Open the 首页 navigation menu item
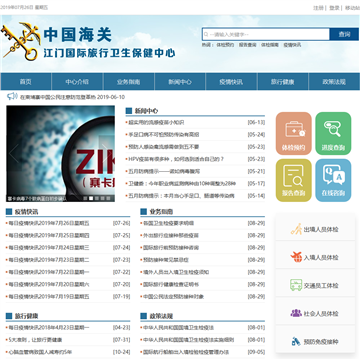 click(x=26, y=82)
